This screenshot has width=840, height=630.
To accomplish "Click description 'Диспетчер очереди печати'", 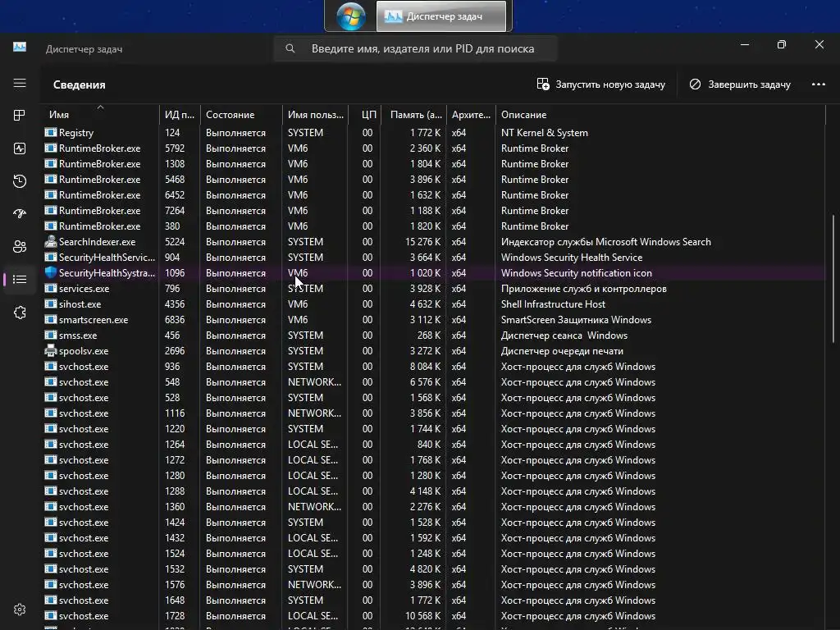I will [562, 351].
